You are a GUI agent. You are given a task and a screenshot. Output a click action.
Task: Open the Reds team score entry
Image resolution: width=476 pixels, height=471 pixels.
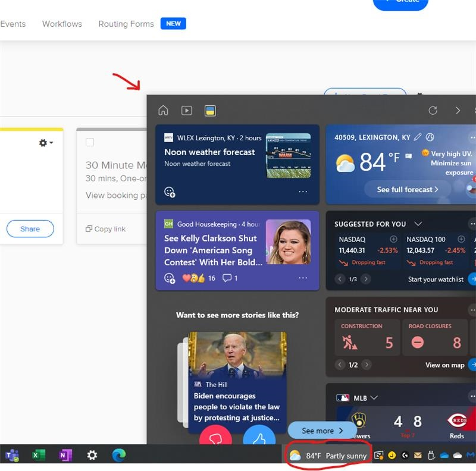(x=457, y=426)
